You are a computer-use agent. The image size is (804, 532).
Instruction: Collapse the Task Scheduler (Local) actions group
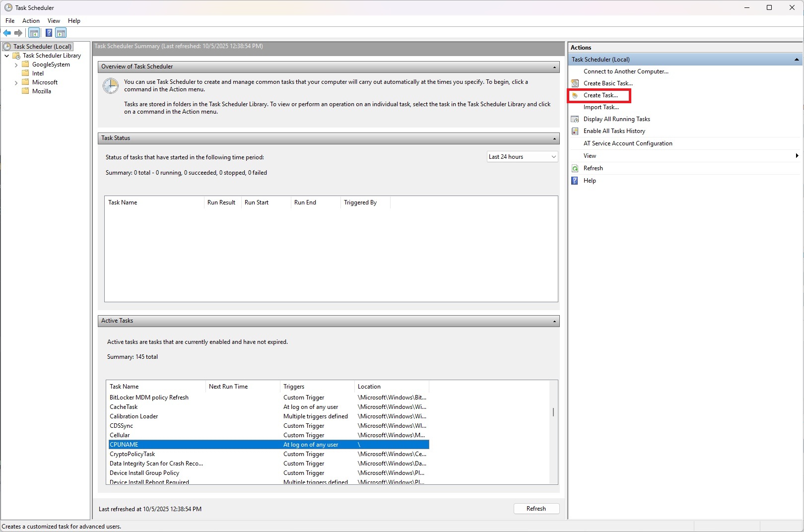797,60
